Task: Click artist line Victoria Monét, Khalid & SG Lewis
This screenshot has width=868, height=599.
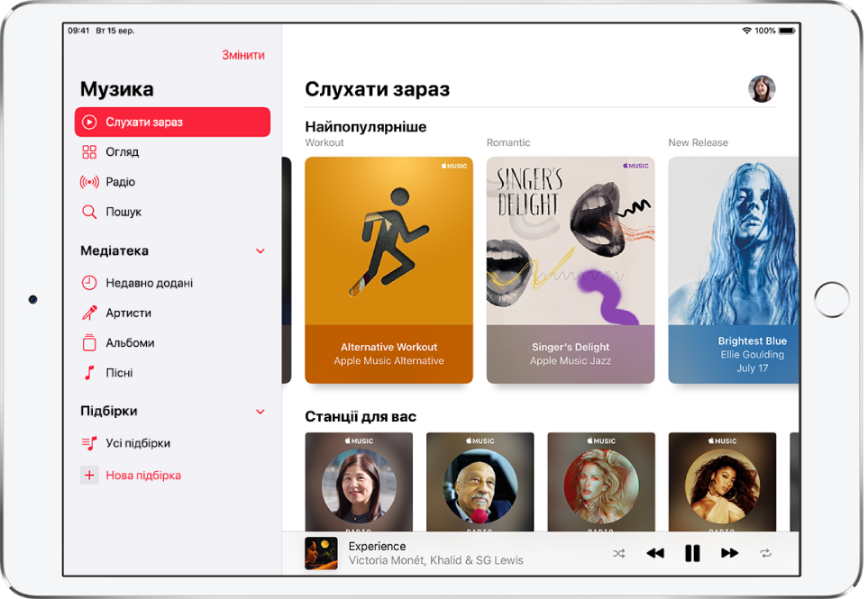Action: click(435, 560)
